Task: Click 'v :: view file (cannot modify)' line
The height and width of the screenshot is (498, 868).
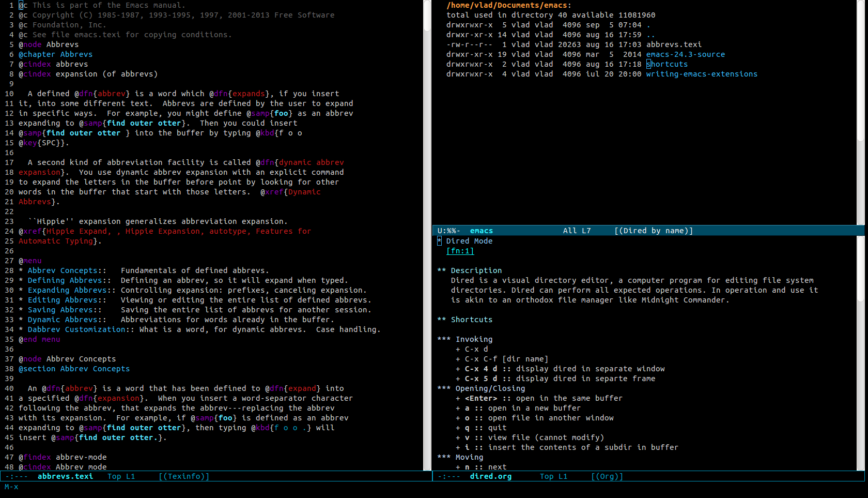Action: click(530, 437)
